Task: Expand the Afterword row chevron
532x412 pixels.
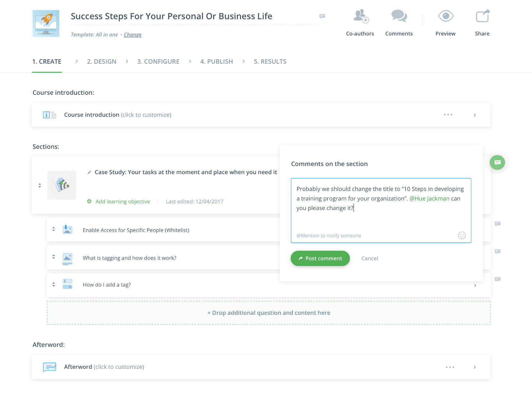Action: (475, 367)
